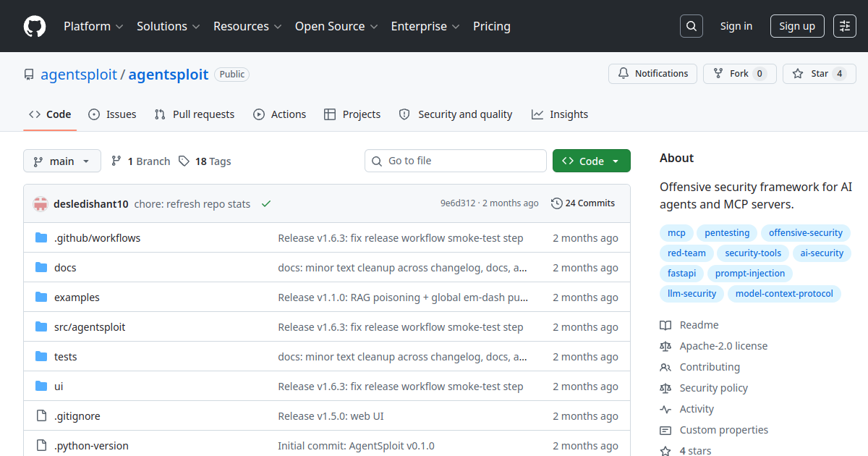Image resolution: width=868 pixels, height=456 pixels.
Task: Open the Pricing page
Action: 492,26
